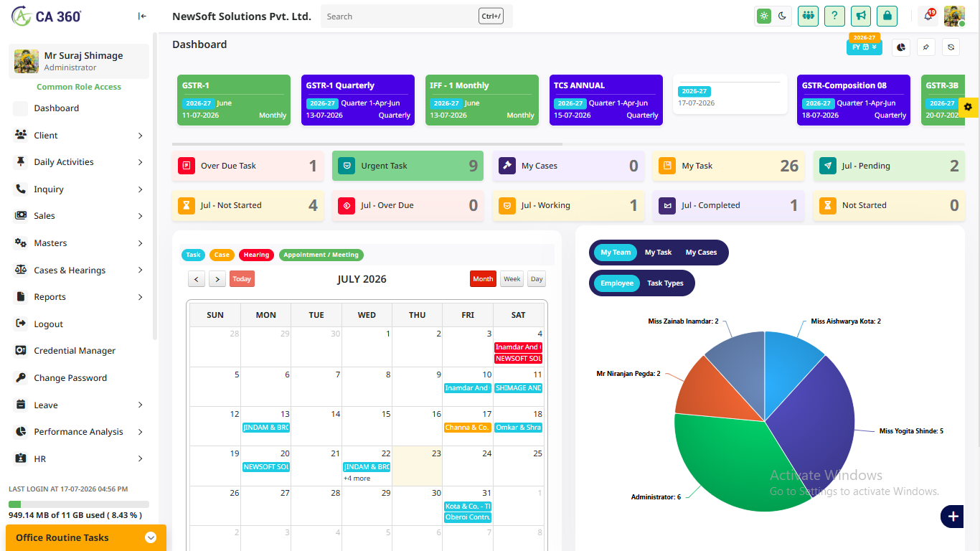Expand the Client sidebar menu

point(79,136)
